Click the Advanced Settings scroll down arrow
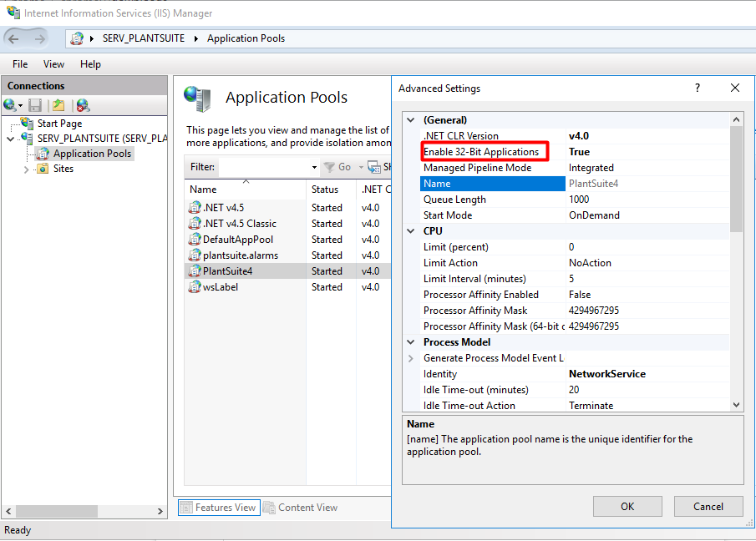This screenshot has width=756, height=541. (x=736, y=405)
